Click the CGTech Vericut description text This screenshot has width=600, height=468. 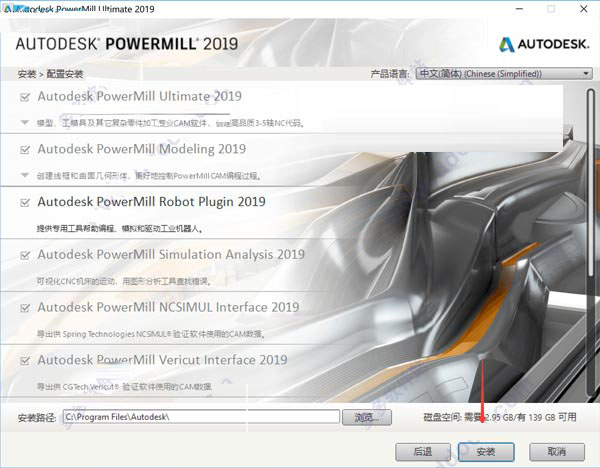click(x=124, y=387)
